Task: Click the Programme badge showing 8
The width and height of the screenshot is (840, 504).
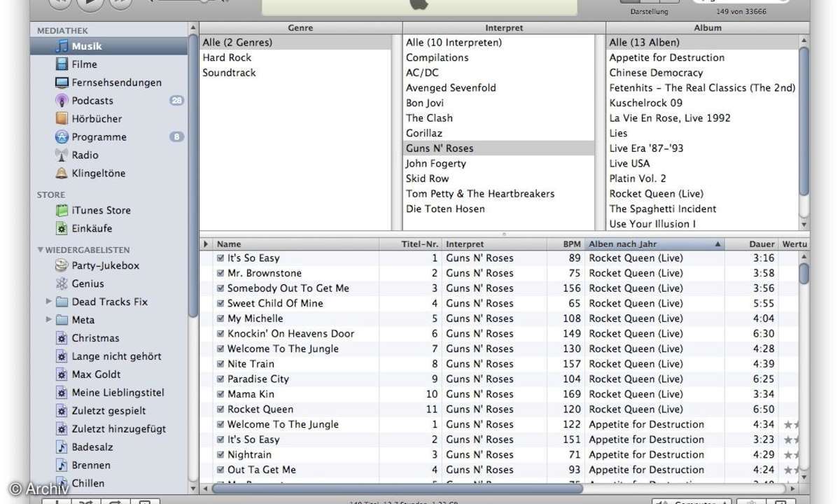Action: tap(176, 137)
